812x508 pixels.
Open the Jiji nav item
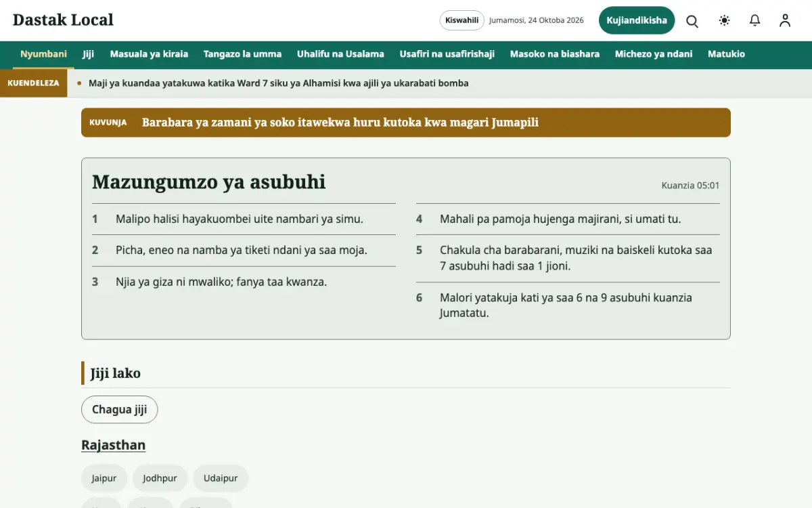[89, 54]
